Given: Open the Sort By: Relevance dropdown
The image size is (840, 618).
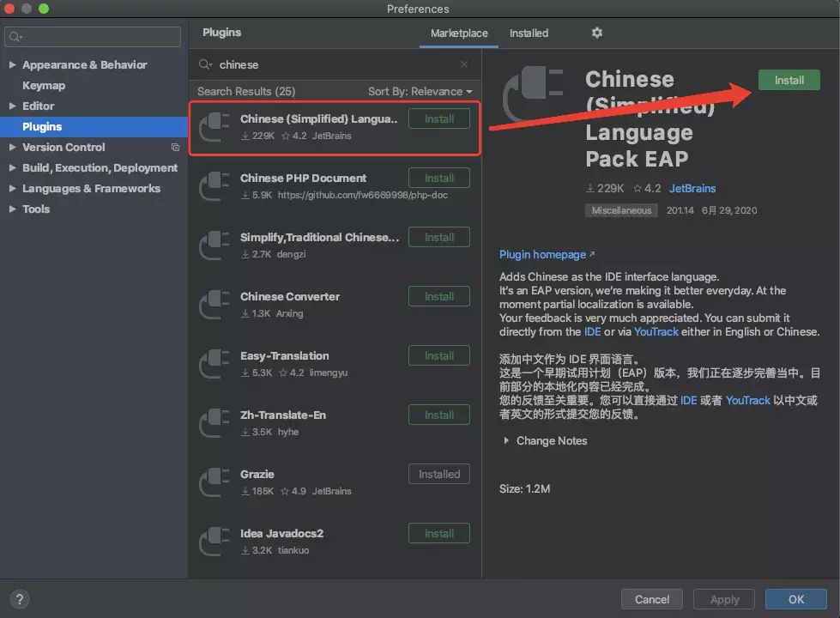Looking at the screenshot, I should 420,92.
